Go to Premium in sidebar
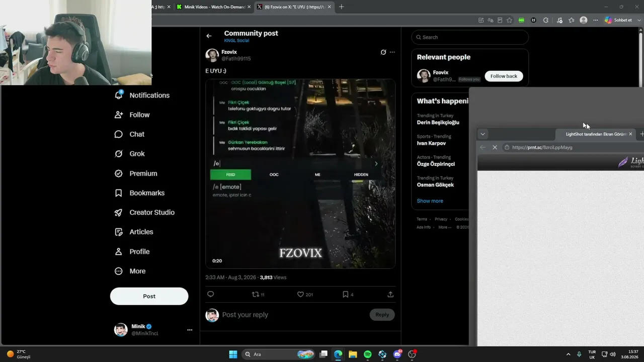The width and height of the screenshot is (644, 362). pyautogui.click(x=136, y=173)
